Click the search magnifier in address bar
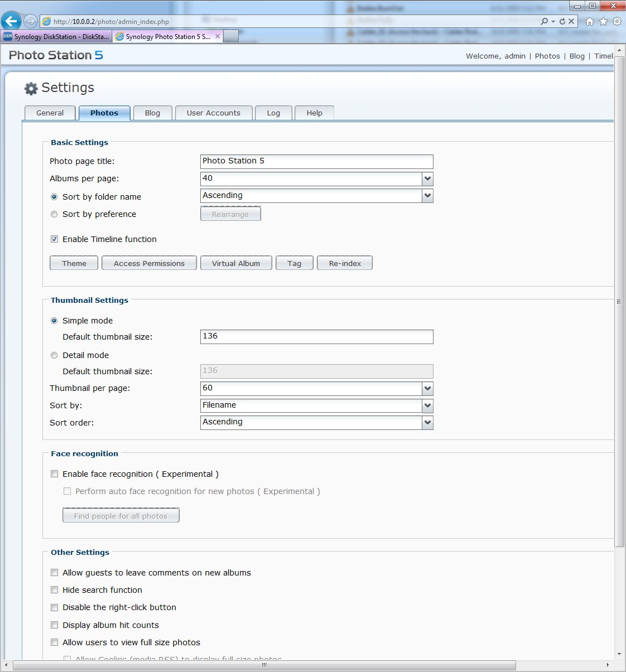Image resolution: width=626 pixels, height=672 pixels. click(x=544, y=21)
